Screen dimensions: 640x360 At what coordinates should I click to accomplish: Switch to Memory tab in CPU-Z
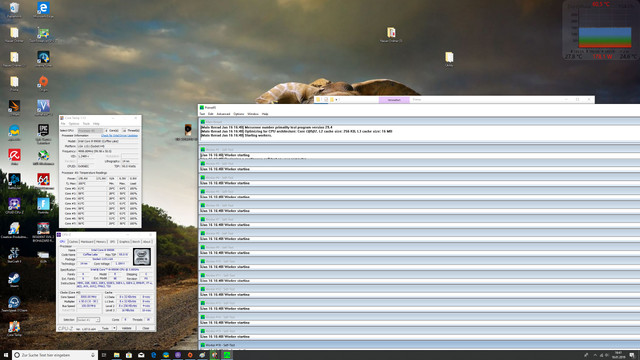click(101, 242)
